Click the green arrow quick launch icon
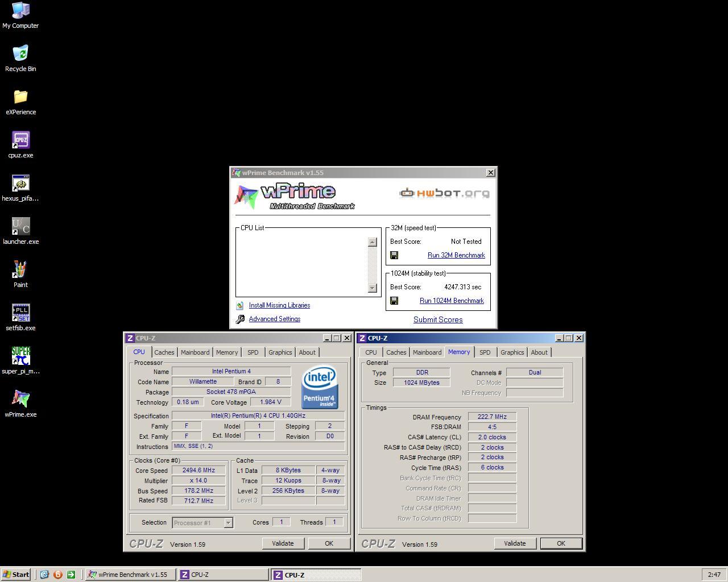 (71, 575)
